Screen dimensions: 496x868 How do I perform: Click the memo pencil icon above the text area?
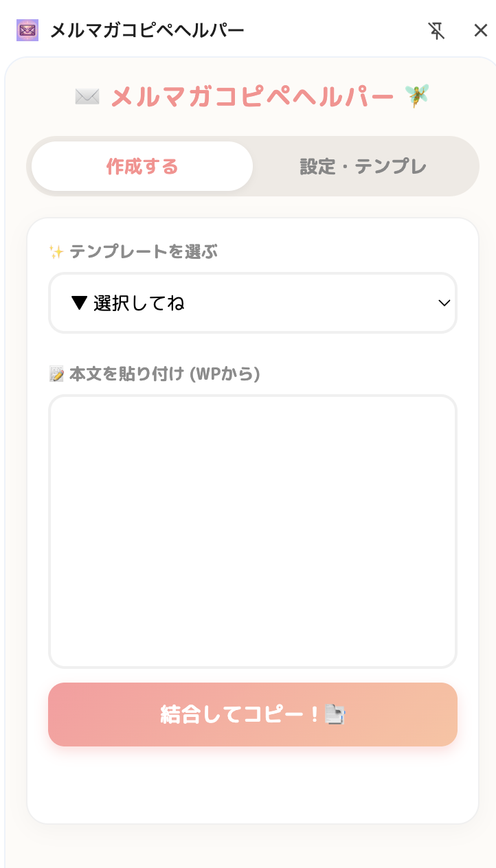point(56,374)
